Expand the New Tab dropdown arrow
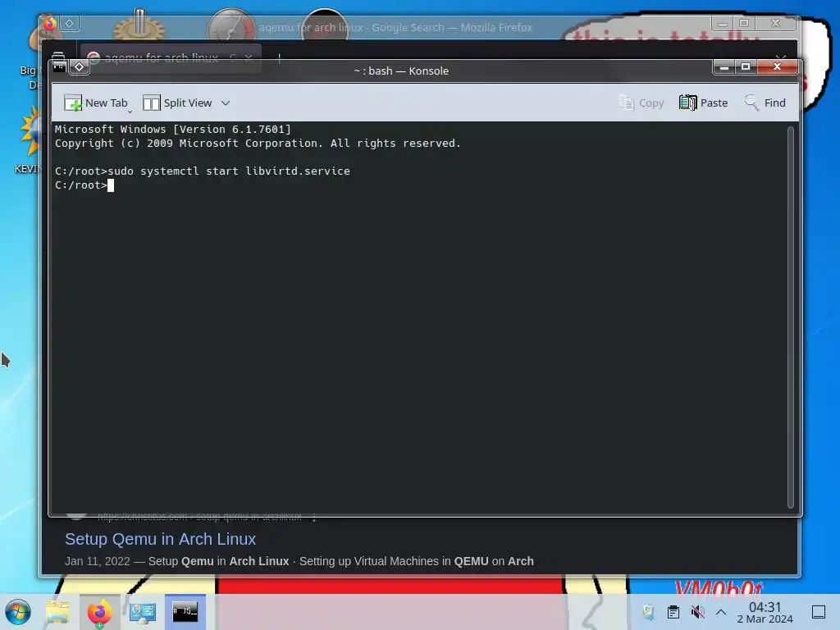Image resolution: width=840 pixels, height=630 pixels. (130, 112)
